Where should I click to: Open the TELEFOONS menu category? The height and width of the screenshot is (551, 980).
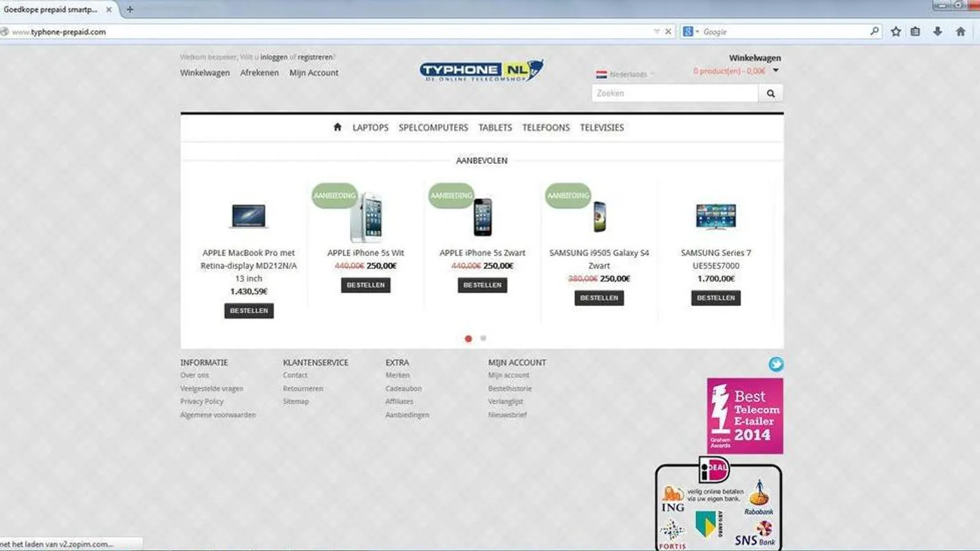(x=546, y=128)
